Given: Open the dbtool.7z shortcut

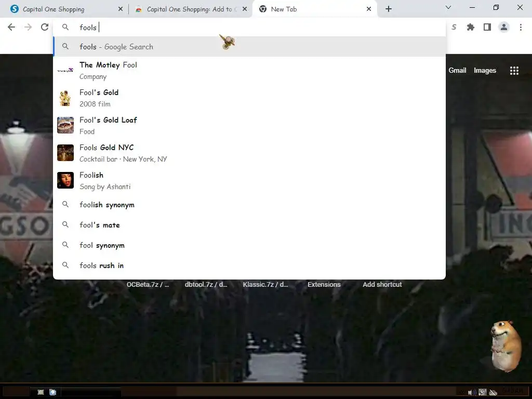Looking at the screenshot, I should 206,284.
